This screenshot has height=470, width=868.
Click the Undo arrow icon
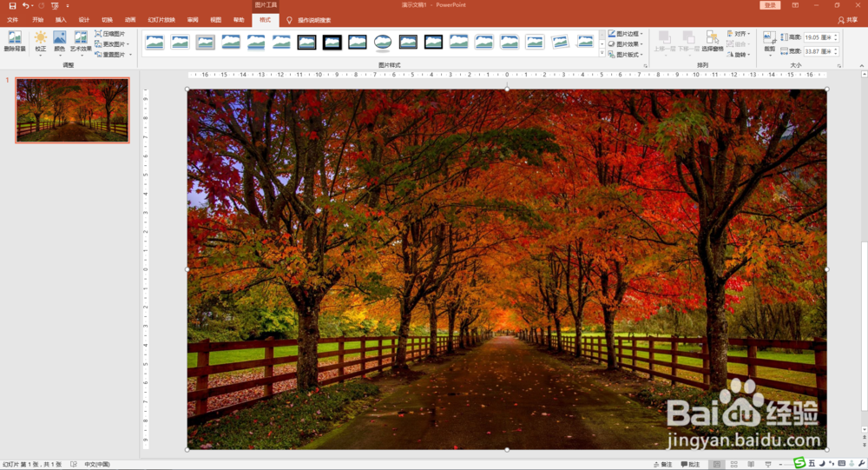point(25,5)
